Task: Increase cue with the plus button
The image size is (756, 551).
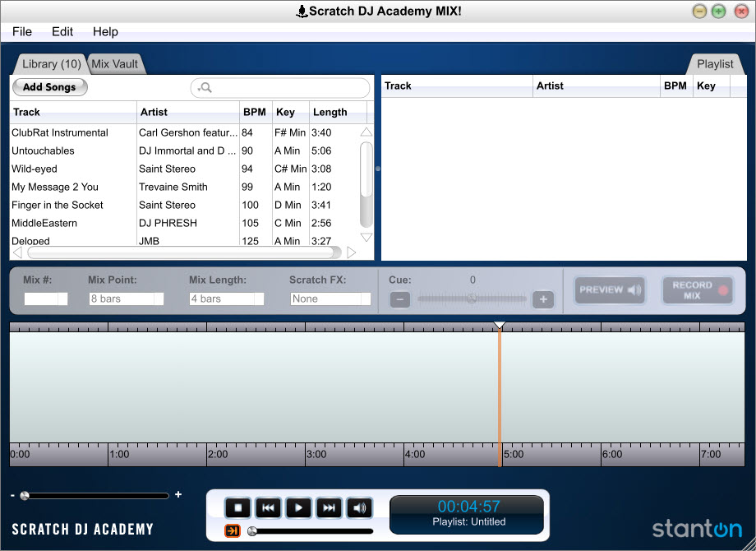Action: (543, 299)
